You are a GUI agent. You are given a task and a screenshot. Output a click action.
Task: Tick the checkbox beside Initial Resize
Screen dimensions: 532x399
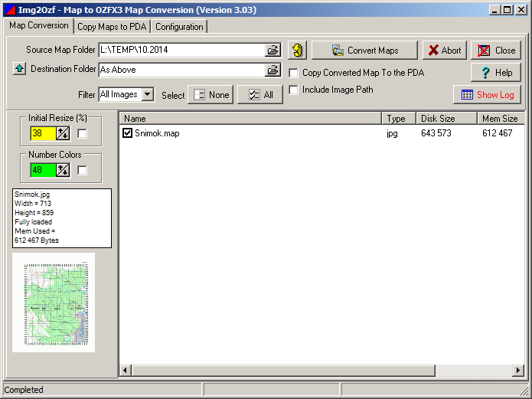(82, 134)
